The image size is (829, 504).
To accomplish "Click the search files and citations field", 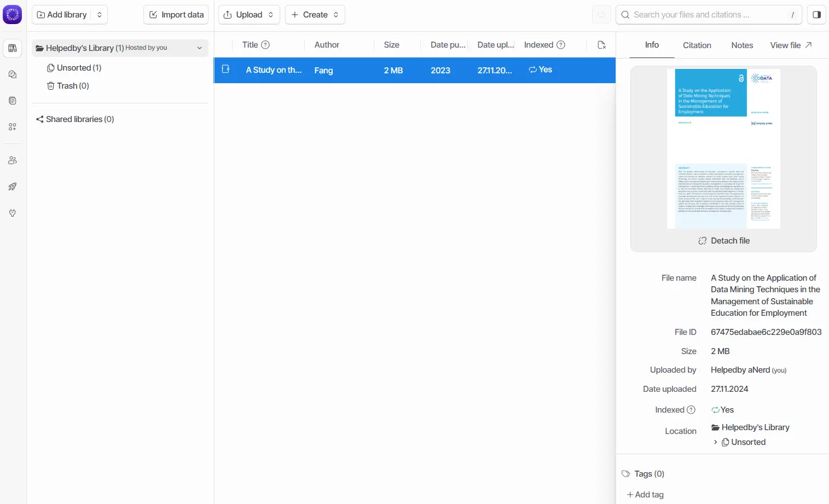I will pos(709,15).
